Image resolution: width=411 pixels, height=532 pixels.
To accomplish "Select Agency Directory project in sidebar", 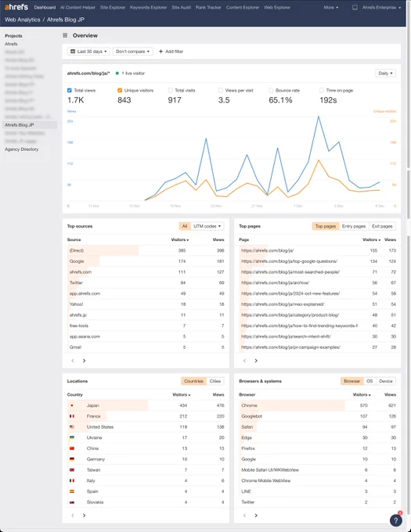I will [22, 149].
